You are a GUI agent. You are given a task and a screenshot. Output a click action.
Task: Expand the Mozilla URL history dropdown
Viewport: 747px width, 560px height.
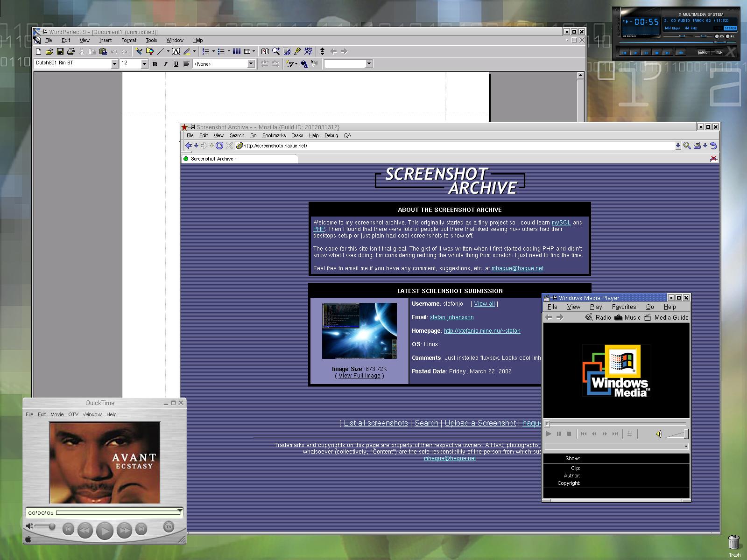click(678, 146)
